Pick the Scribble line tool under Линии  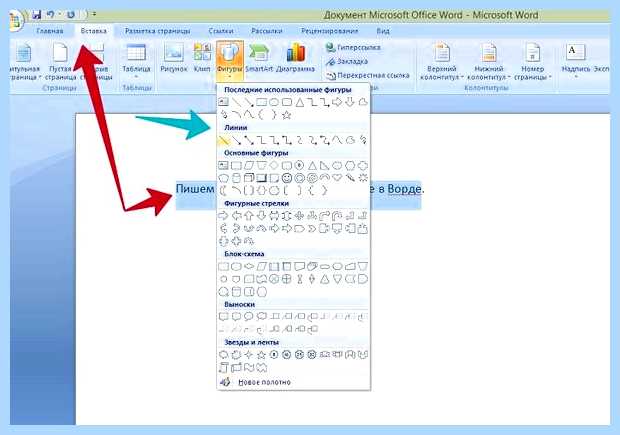(x=363, y=140)
